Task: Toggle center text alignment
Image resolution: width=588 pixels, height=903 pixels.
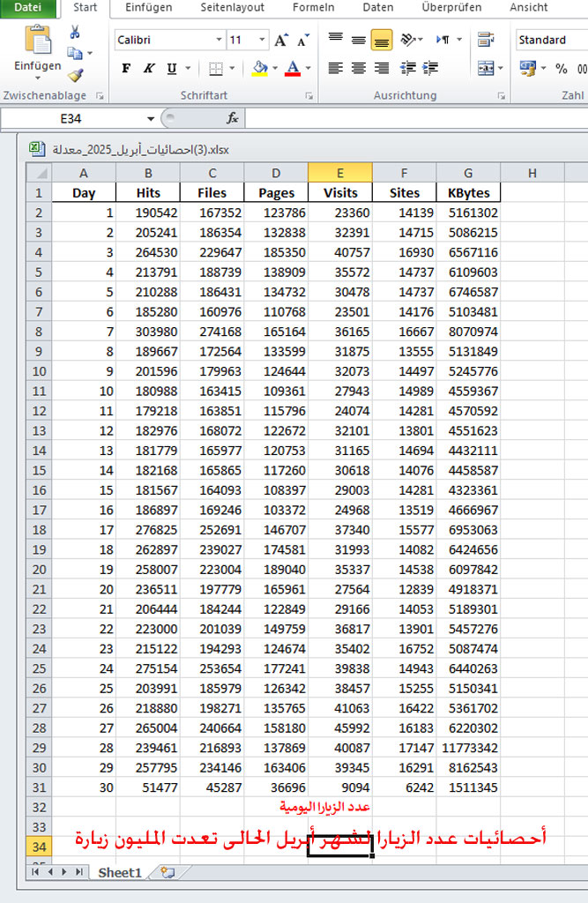Action: coord(359,69)
